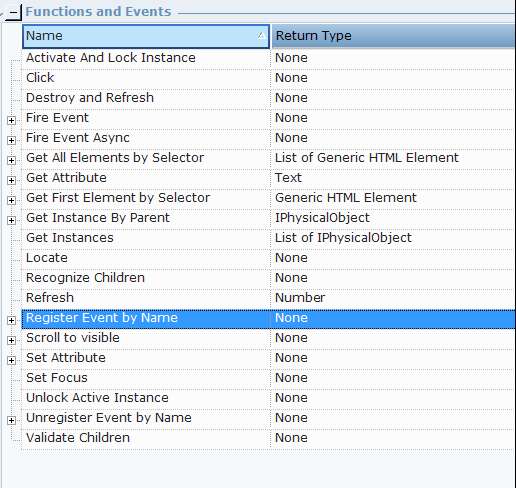Expand the Fire Event Async row
The image size is (516, 488).
12,140
